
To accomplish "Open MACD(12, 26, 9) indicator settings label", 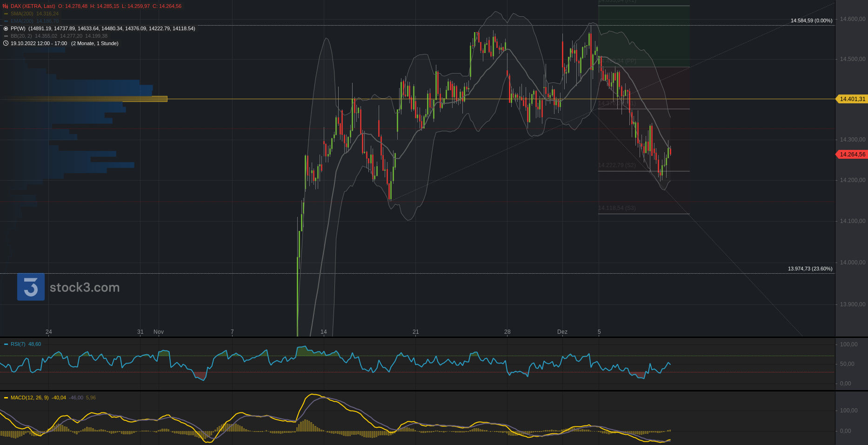I will (x=29, y=398).
